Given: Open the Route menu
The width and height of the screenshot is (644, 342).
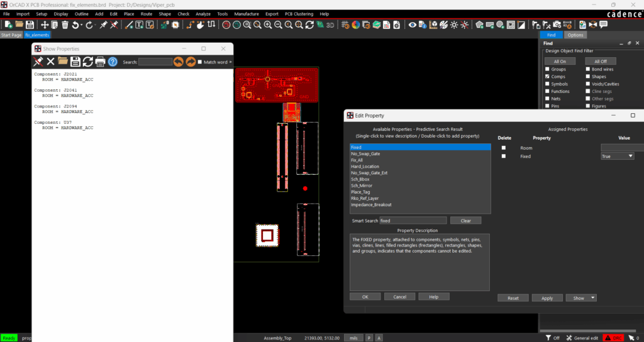Looking at the screenshot, I should [x=146, y=14].
